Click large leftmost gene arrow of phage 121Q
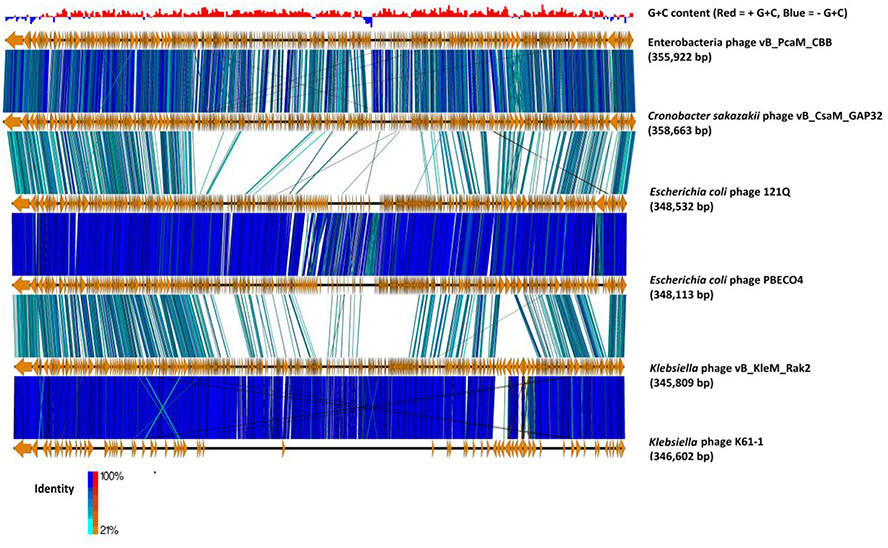 tap(21, 204)
